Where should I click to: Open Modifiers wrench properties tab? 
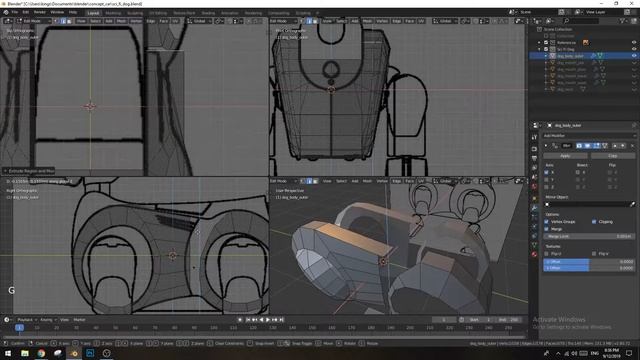[534, 208]
